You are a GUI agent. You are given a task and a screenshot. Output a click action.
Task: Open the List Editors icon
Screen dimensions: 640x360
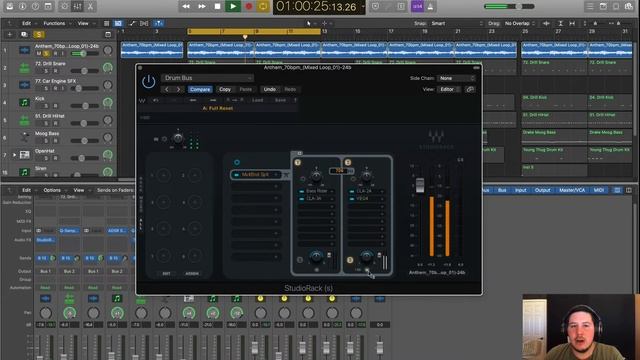[x=590, y=7]
